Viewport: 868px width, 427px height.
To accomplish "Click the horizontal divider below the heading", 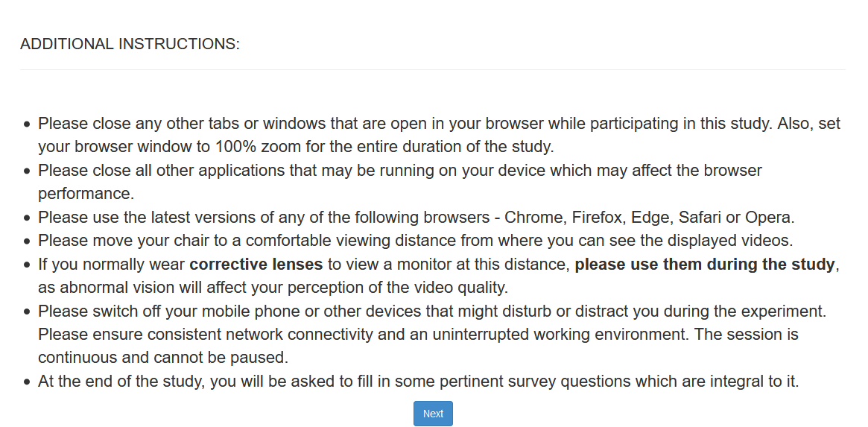I will point(432,70).
